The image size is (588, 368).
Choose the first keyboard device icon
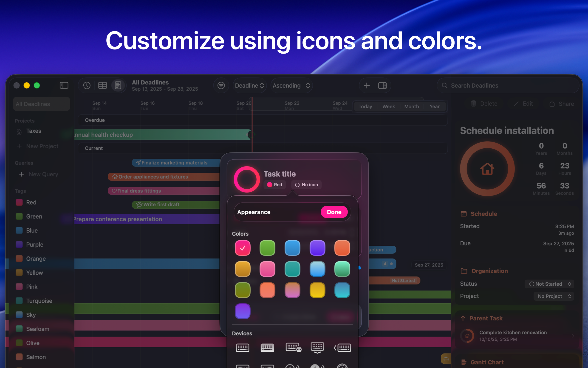[x=243, y=348]
